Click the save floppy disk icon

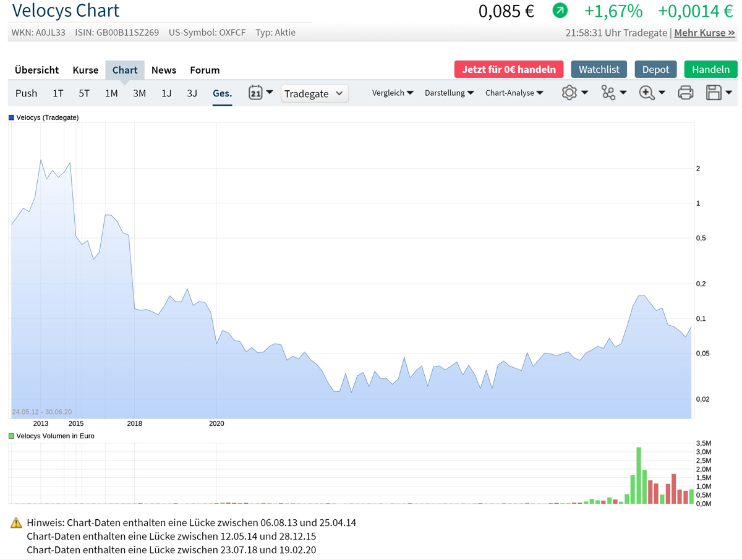(714, 93)
